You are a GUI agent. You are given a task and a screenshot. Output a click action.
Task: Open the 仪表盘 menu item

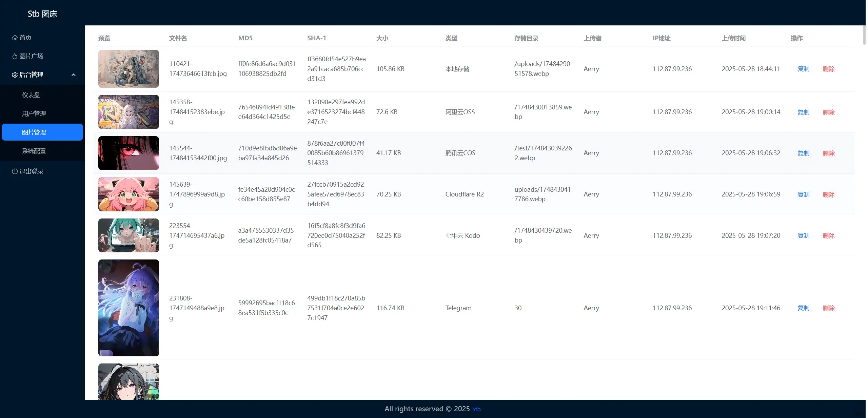tap(31, 95)
